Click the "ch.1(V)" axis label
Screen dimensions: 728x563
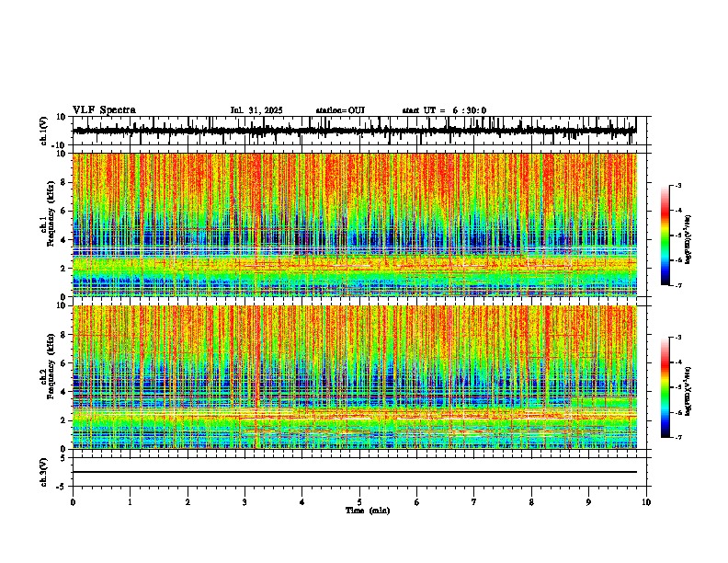tap(44, 131)
